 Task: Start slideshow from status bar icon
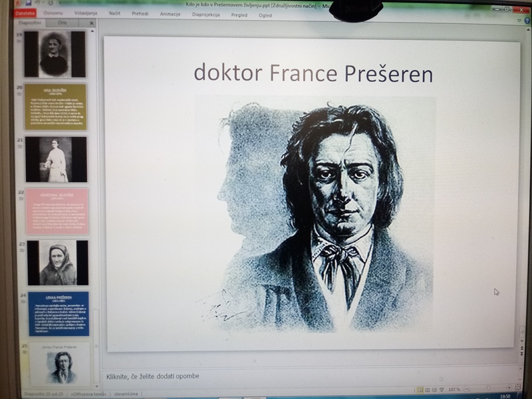[x=441, y=390]
